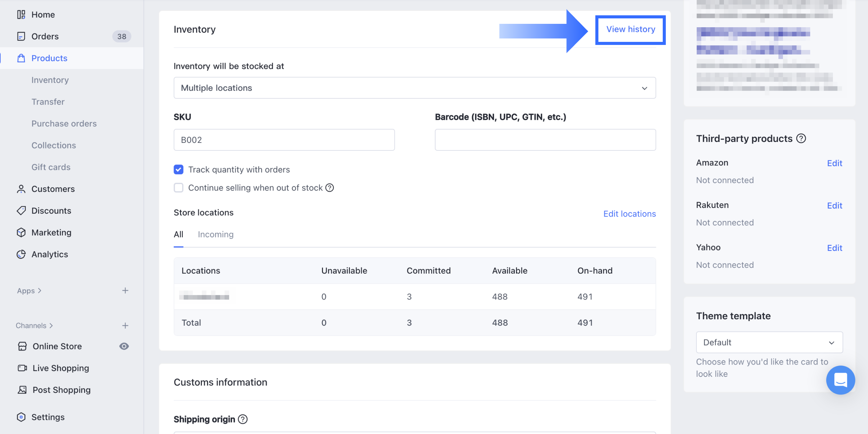Add a new app with plus icon
This screenshot has height=434, width=868.
click(x=125, y=290)
